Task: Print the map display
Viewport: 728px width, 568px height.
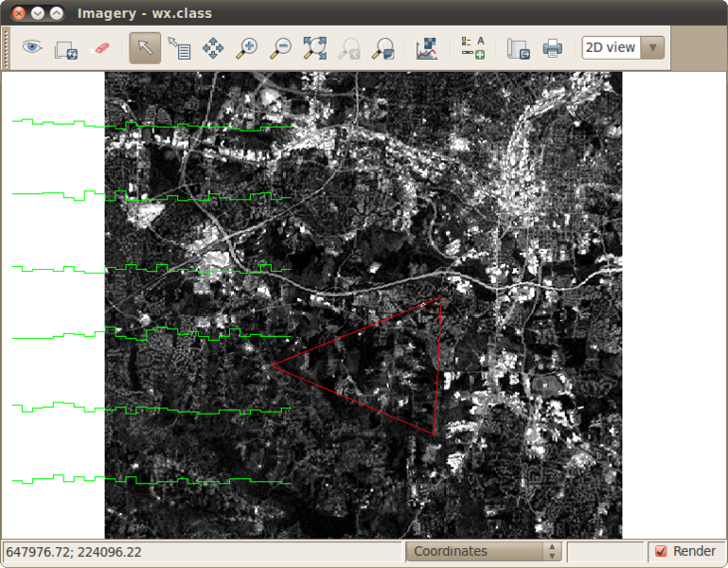Action: [x=553, y=47]
